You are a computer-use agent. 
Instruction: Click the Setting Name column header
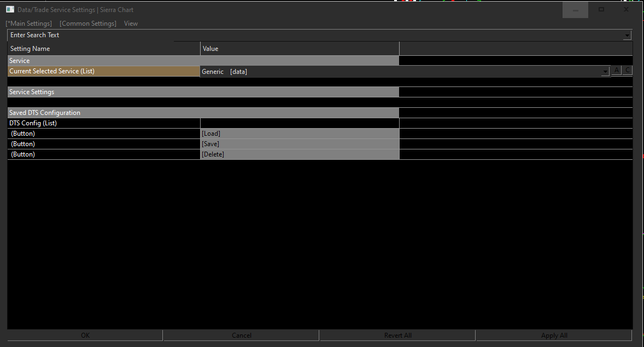coord(103,49)
